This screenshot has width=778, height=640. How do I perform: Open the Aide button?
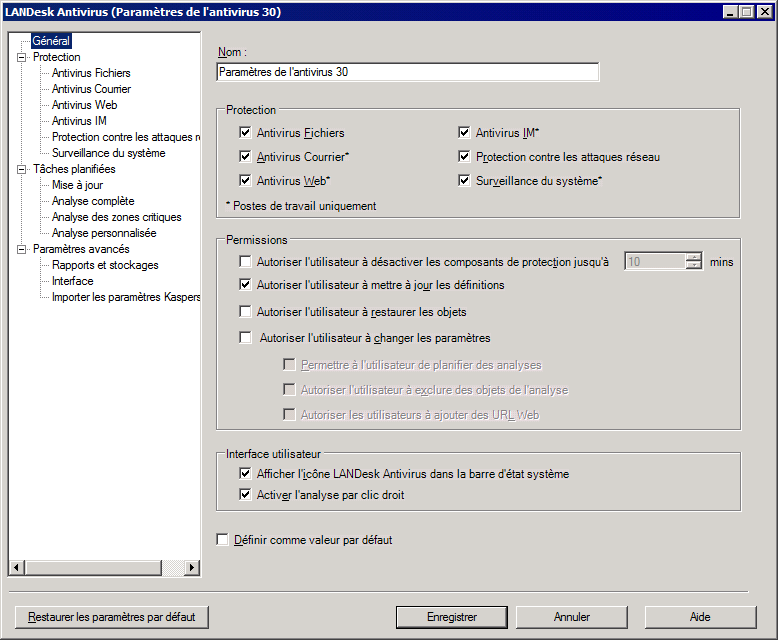click(700, 617)
